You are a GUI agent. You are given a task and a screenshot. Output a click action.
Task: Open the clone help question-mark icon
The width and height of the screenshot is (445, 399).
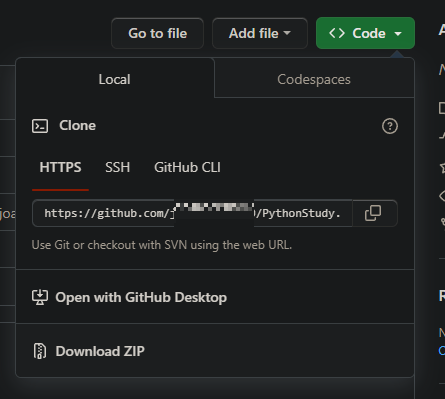click(x=390, y=126)
